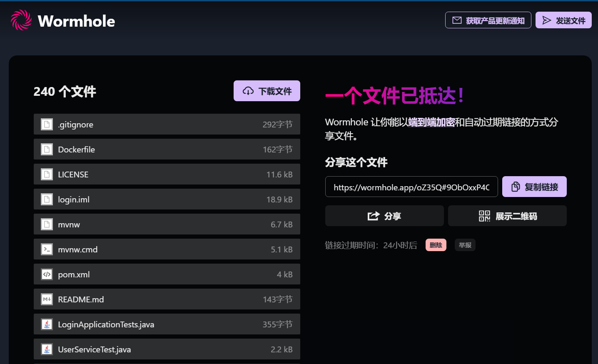This screenshot has width=598, height=364.
Task: Click the code icon beside pom.xml
Action: (47, 274)
